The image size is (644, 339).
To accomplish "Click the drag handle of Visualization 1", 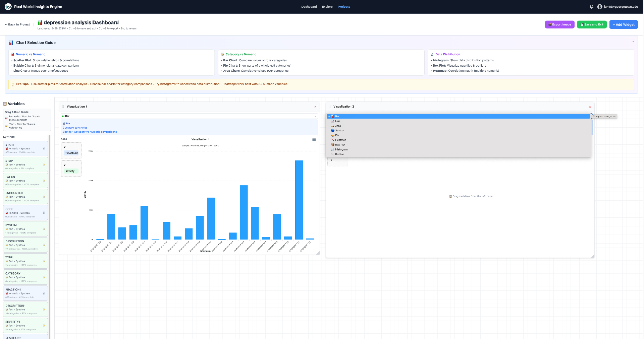I will click(x=63, y=107).
